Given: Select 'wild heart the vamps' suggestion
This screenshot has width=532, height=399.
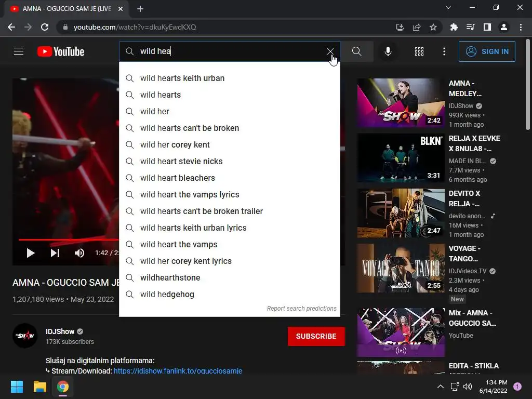Looking at the screenshot, I should point(229,244).
